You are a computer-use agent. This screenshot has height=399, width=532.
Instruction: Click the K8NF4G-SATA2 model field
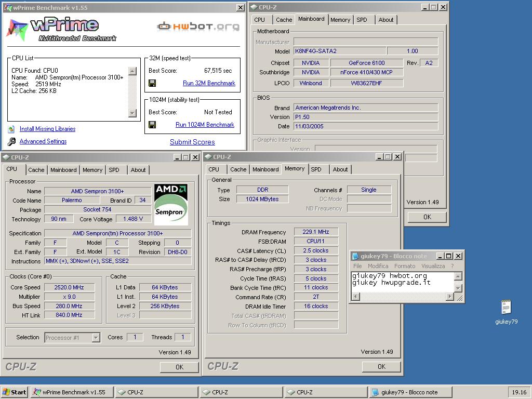tap(340, 51)
